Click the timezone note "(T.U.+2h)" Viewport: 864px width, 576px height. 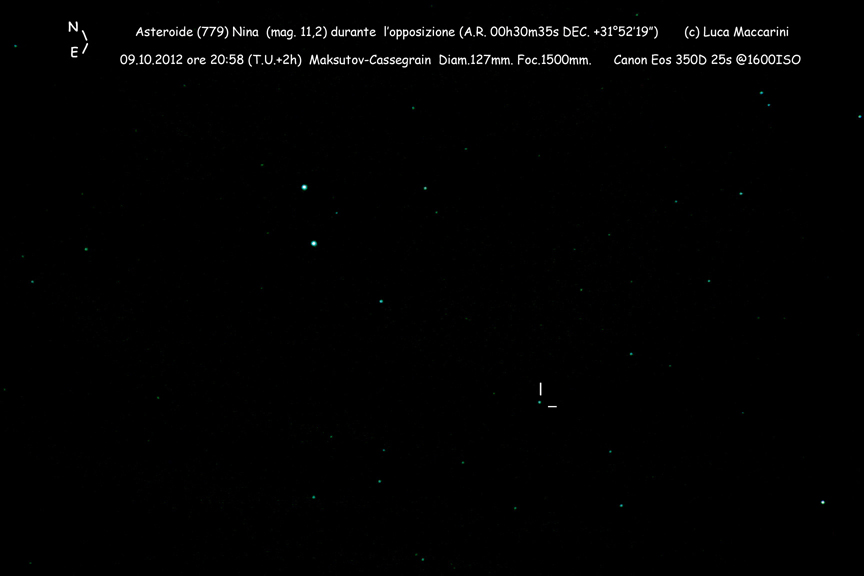pos(274,60)
